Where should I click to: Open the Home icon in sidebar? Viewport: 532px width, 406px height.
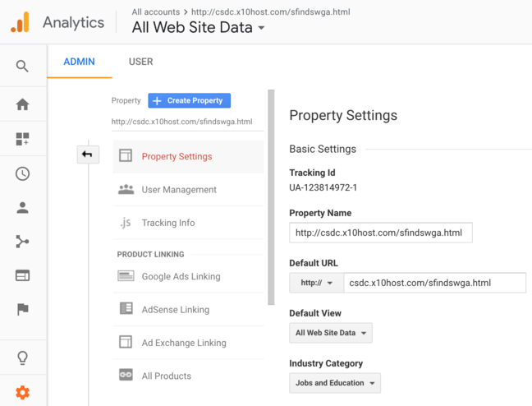[x=22, y=104]
